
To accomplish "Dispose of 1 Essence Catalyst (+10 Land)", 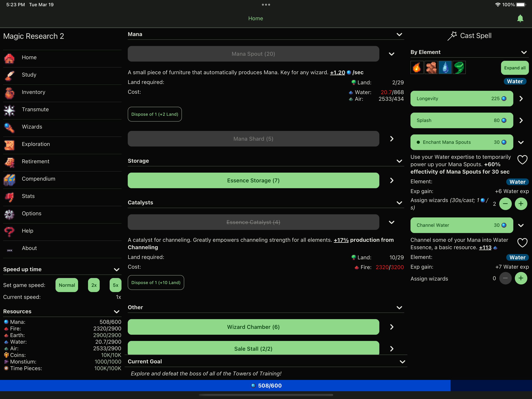I will coord(156,282).
